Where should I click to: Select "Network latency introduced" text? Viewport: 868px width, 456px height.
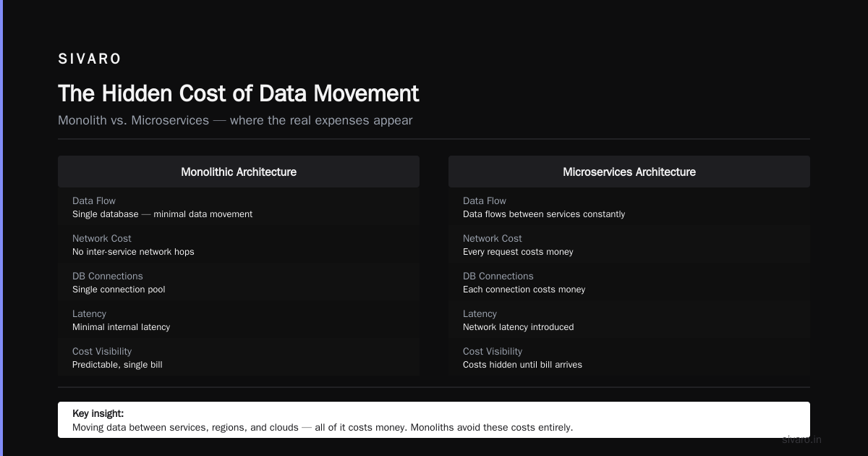(519, 327)
